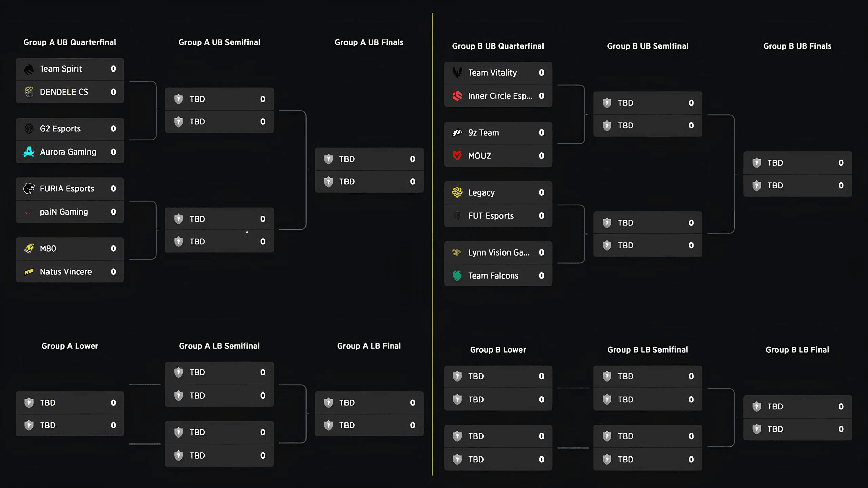Click the Aurora Gaming logo icon
This screenshot has height=488, width=868.
point(29,152)
